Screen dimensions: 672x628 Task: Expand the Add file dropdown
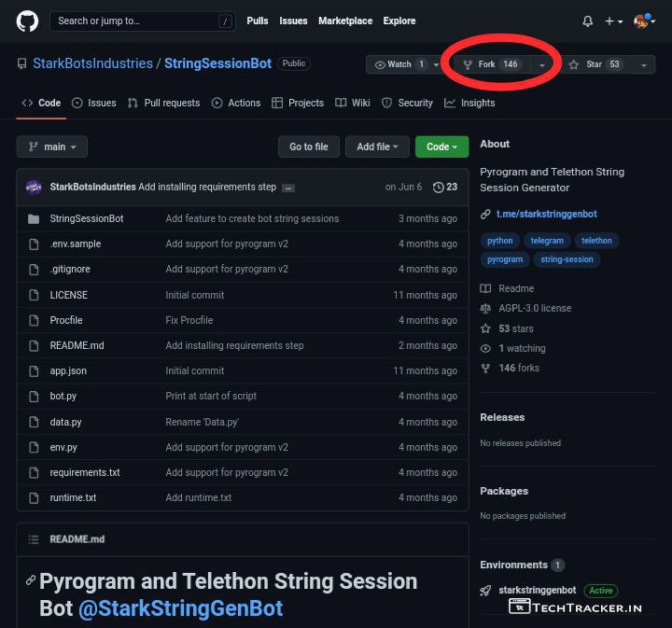click(x=377, y=147)
